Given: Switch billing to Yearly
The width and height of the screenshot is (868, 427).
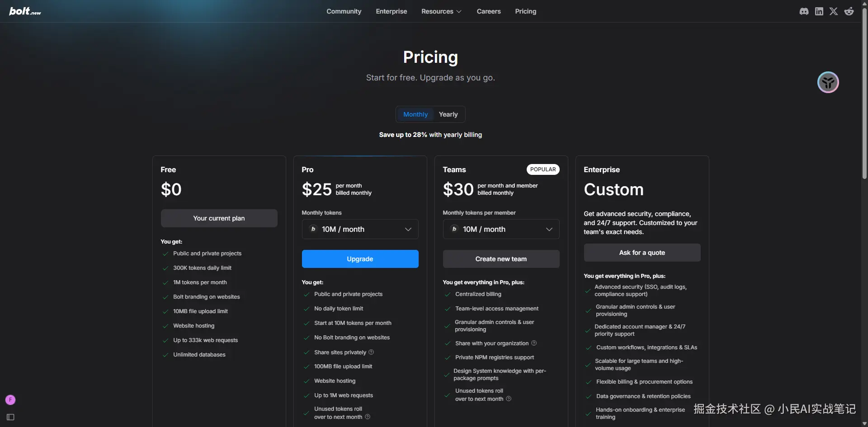Looking at the screenshot, I should tap(448, 114).
